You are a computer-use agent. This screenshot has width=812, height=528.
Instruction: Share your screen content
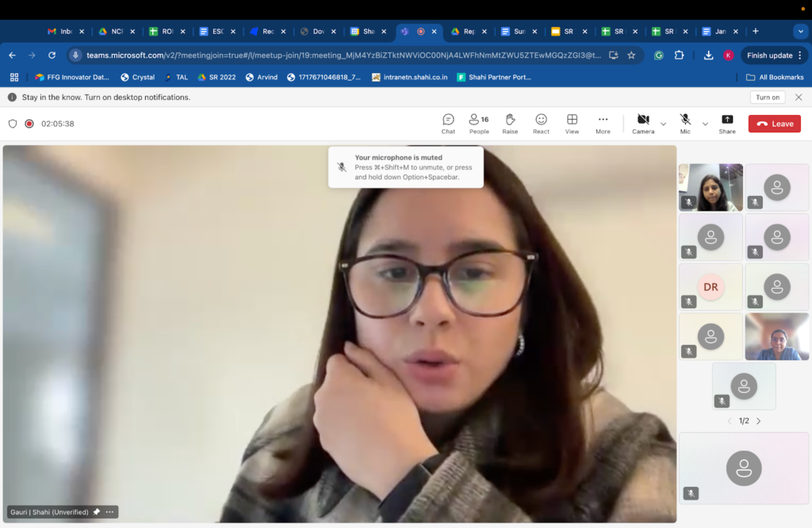tap(726, 123)
